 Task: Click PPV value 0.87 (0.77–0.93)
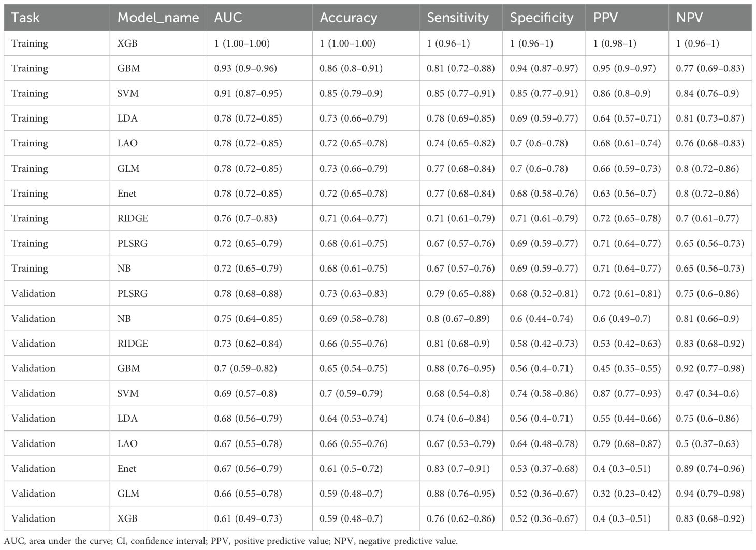pyautogui.click(x=627, y=393)
